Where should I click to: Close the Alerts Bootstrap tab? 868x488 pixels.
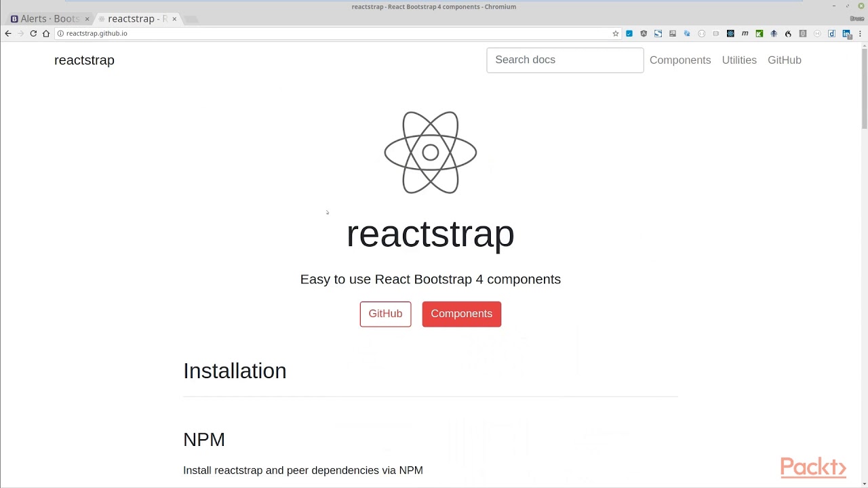click(87, 19)
